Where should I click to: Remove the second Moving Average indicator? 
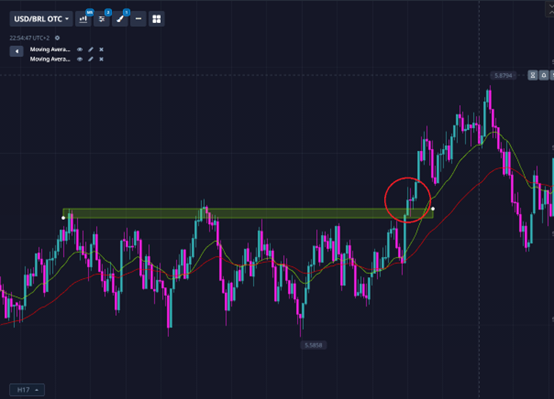click(x=101, y=59)
